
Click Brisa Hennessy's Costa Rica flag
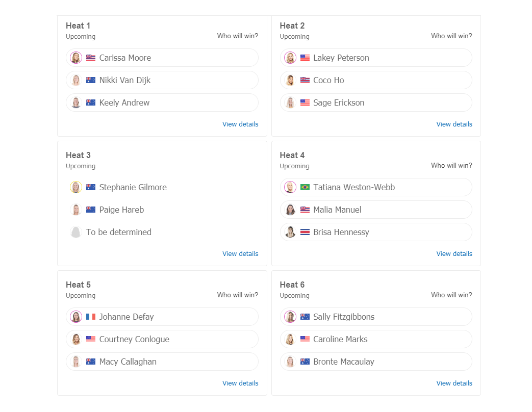[305, 232]
